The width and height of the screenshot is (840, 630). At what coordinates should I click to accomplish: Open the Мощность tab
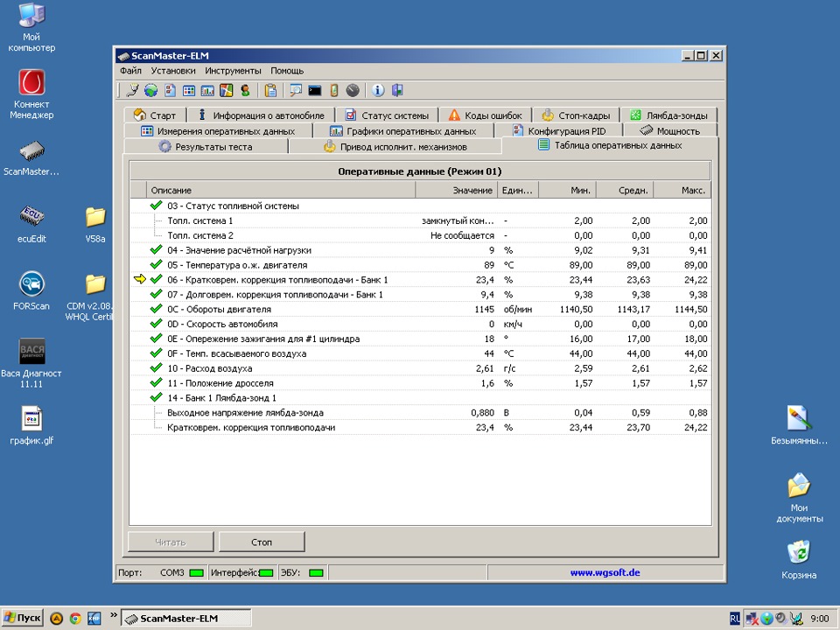pos(670,130)
